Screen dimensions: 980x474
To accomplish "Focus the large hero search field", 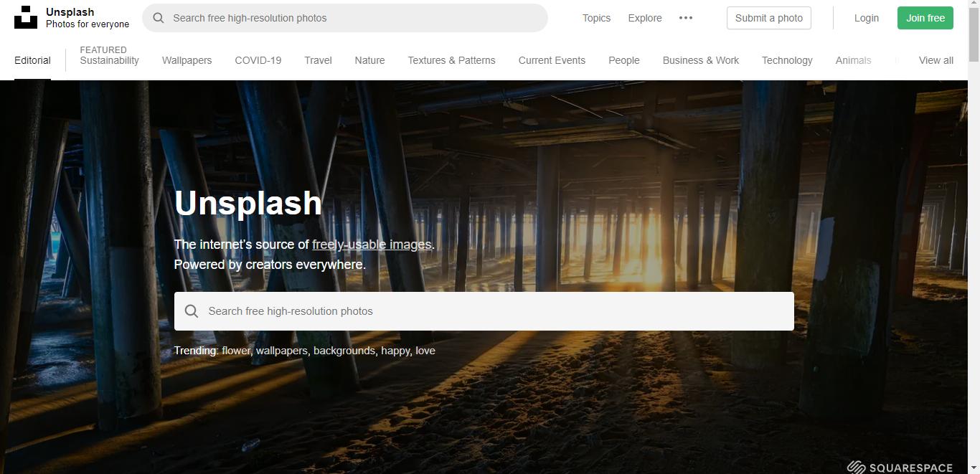I will [484, 311].
